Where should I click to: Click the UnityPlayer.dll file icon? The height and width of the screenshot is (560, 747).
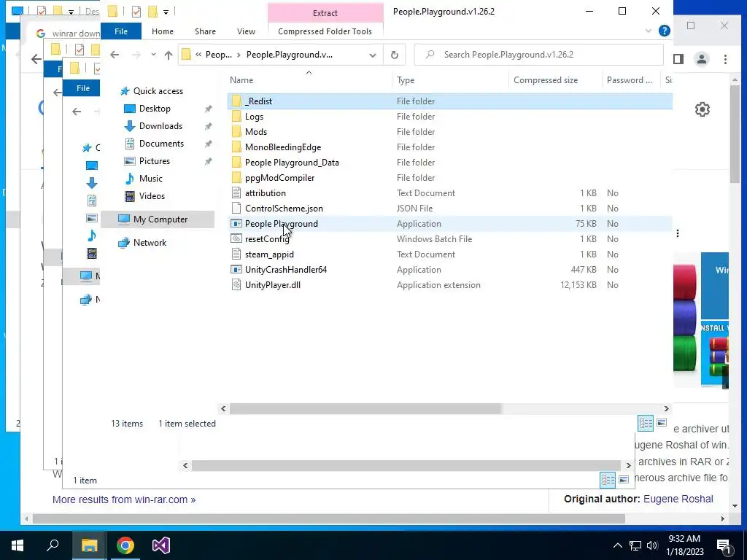pos(236,285)
